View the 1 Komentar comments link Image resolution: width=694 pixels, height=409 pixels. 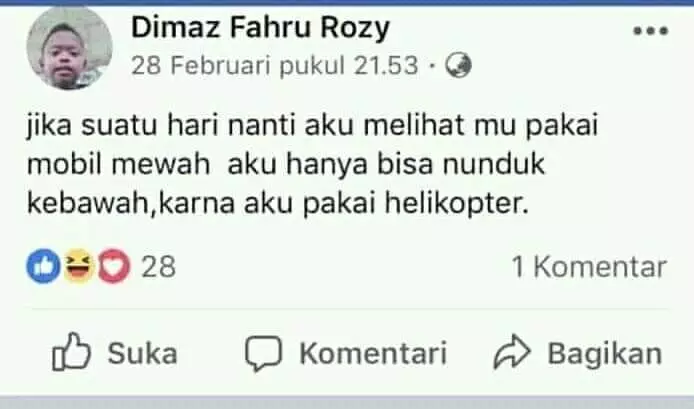[589, 267]
